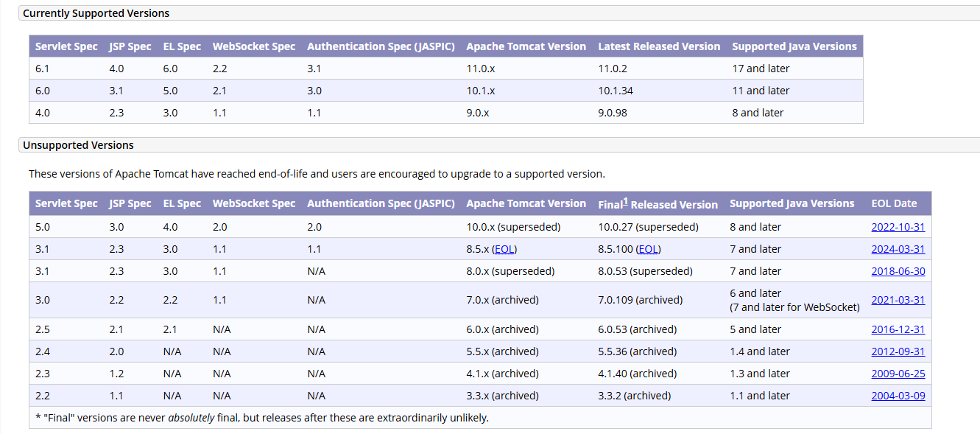980x434 pixels.
Task: Click the 'Final versions are never absolutely final' footnote
Action: point(262,418)
